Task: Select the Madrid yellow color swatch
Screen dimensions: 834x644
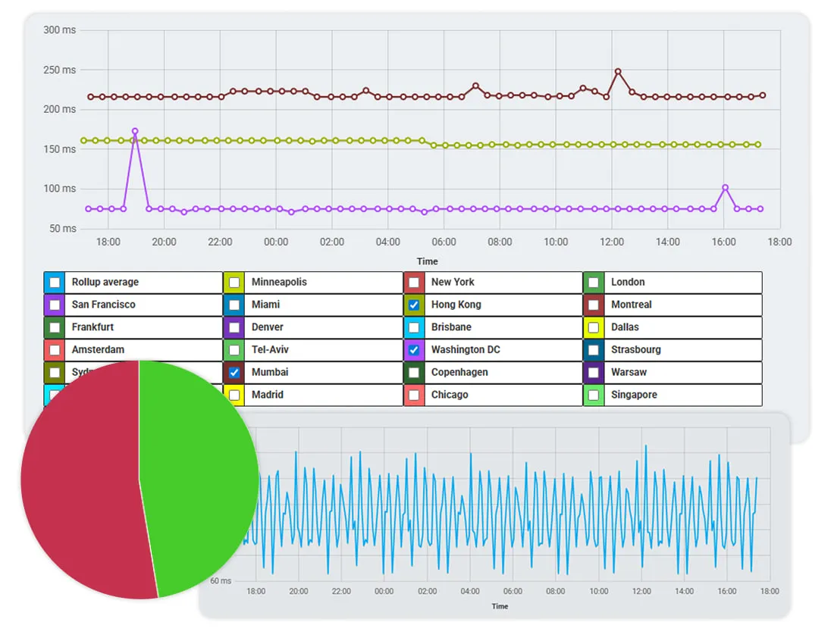Action: point(234,395)
